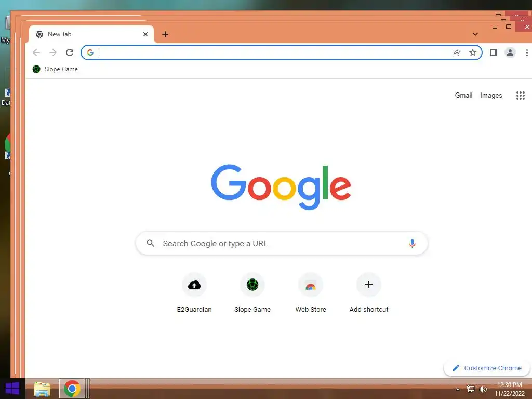Open File Explorer from the taskbar
Viewport: 532px width, 399px height.
42,389
